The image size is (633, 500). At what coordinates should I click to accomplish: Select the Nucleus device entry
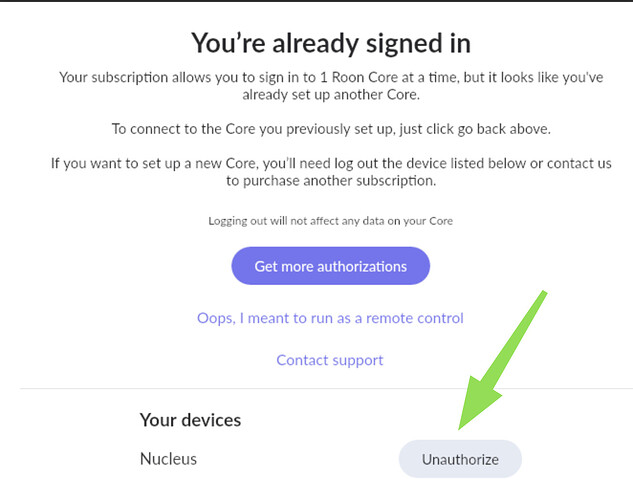click(168, 459)
